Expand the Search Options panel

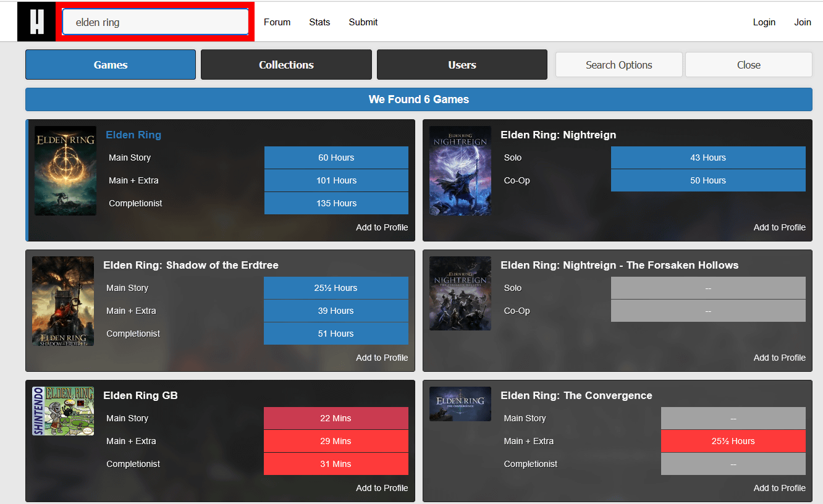coord(618,65)
